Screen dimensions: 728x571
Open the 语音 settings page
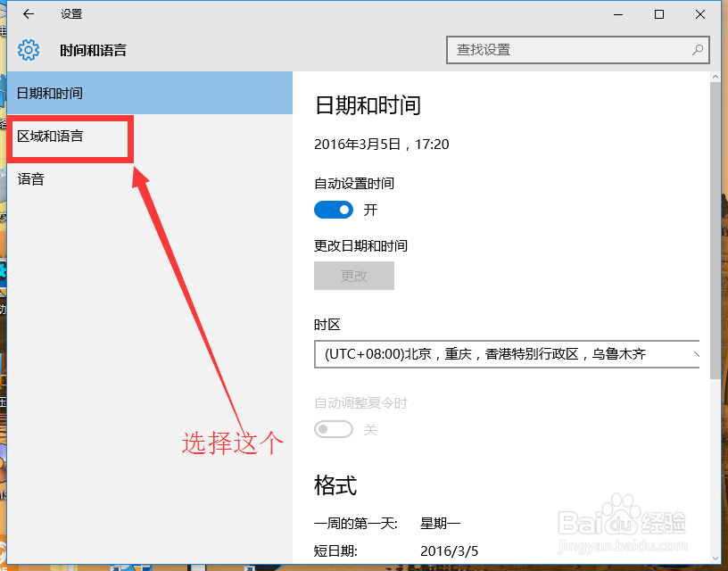tap(30, 178)
